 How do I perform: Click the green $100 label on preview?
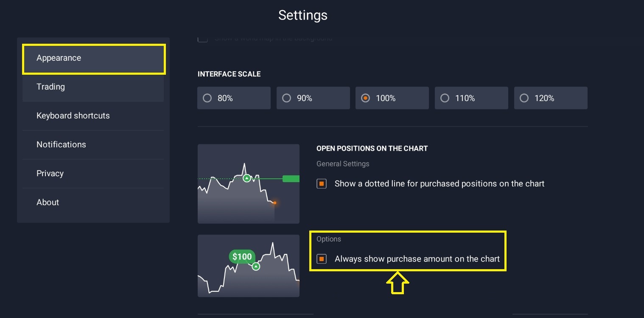[x=242, y=256]
